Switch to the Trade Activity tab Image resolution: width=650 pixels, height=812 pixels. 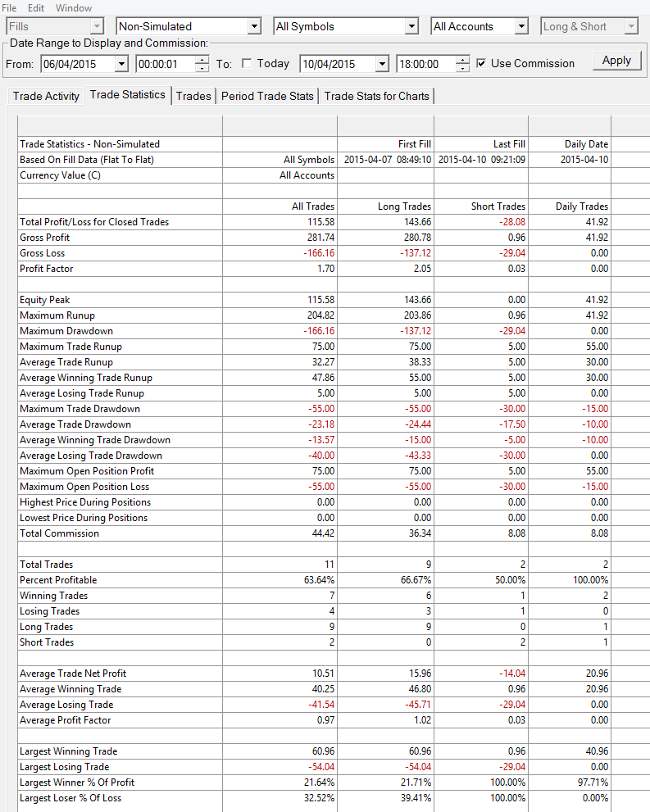coord(46,97)
